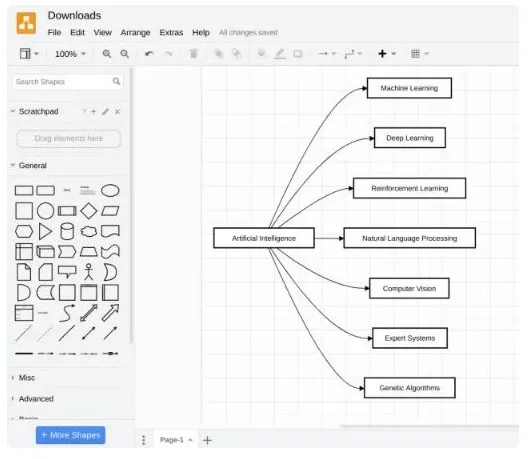The height and width of the screenshot is (459, 529).
Task: Edit the Scratchpad with pencil icon
Action: coord(106,112)
